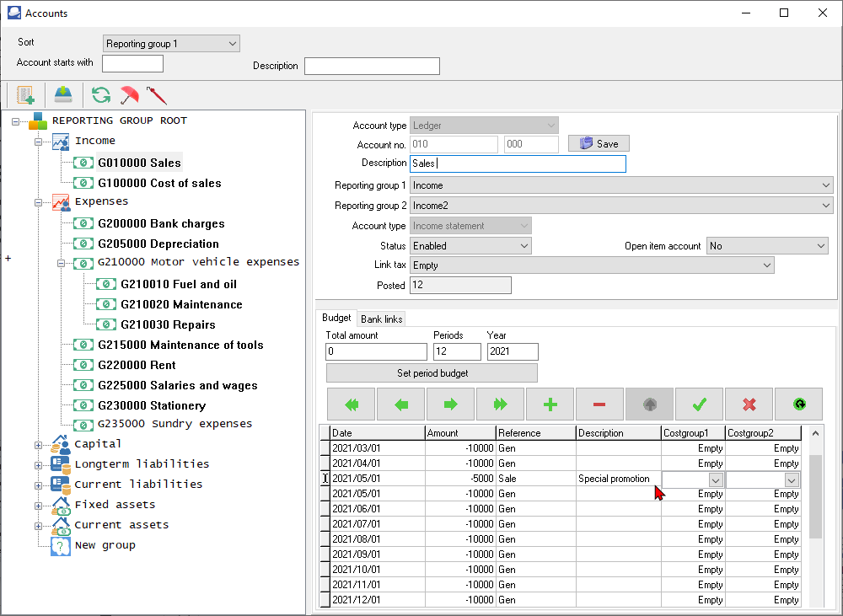Cancel budget edit with red X

pyautogui.click(x=749, y=404)
